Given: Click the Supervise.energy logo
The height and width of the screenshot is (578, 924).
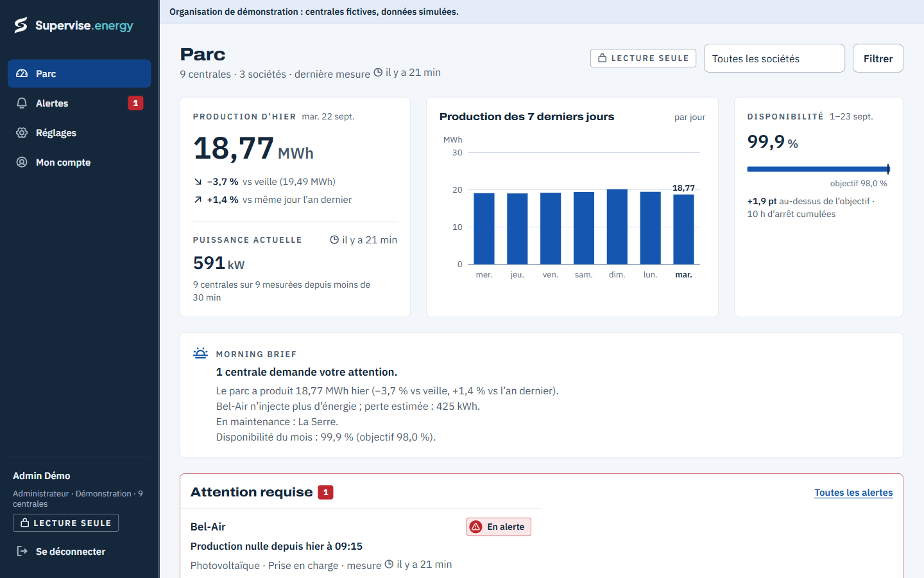Looking at the screenshot, I should tap(74, 25).
